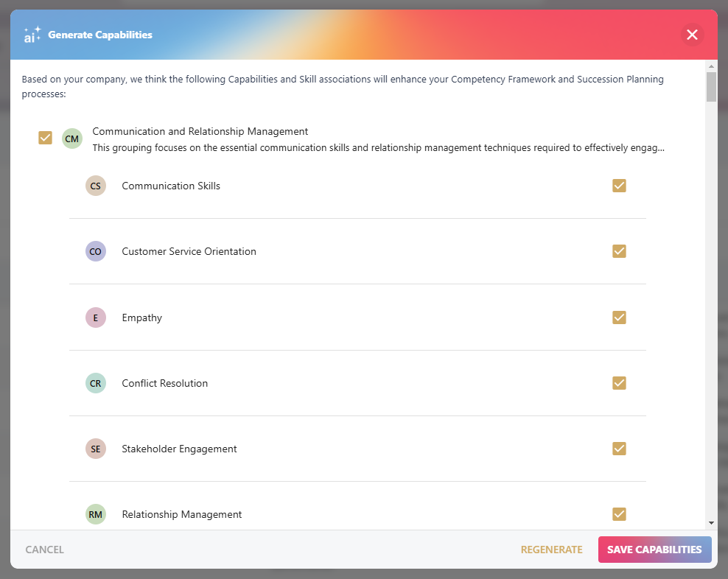Uncheck the Communication and Relationship Management group
Viewport: 728px width, 579px height.
[45, 138]
